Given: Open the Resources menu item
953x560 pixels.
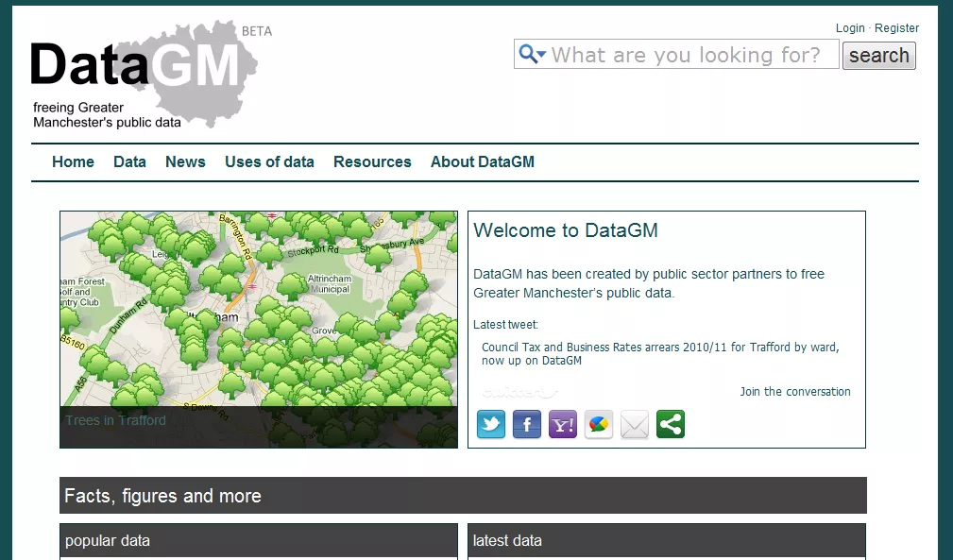Looking at the screenshot, I should pos(372,161).
